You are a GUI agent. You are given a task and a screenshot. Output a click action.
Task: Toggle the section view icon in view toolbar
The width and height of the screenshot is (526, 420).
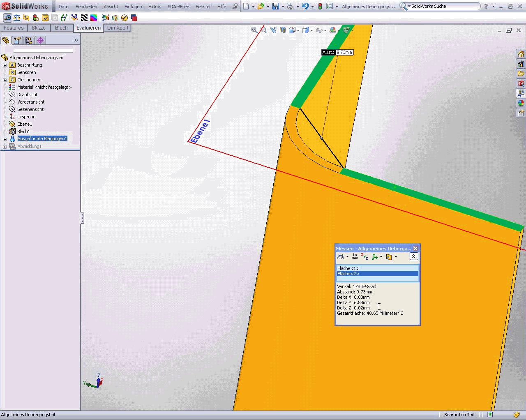pyautogui.click(x=283, y=30)
